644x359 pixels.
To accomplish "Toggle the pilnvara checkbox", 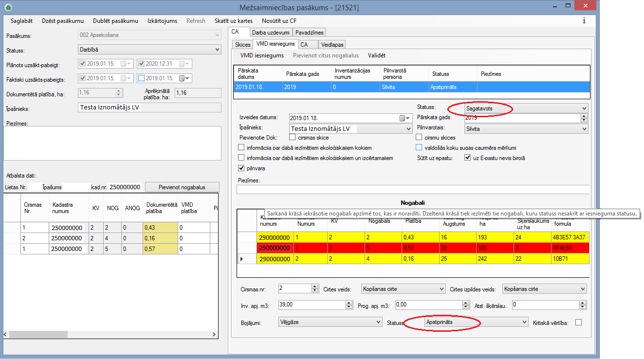I will pyautogui.click(x=241, y=168).
